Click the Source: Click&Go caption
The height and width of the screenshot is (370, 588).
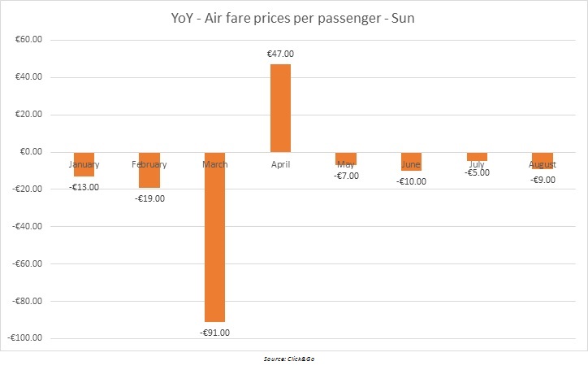[293, 359]
